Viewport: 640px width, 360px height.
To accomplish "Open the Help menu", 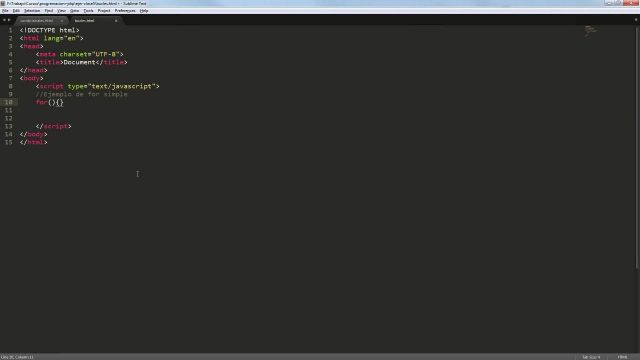I will click(144, 11).
